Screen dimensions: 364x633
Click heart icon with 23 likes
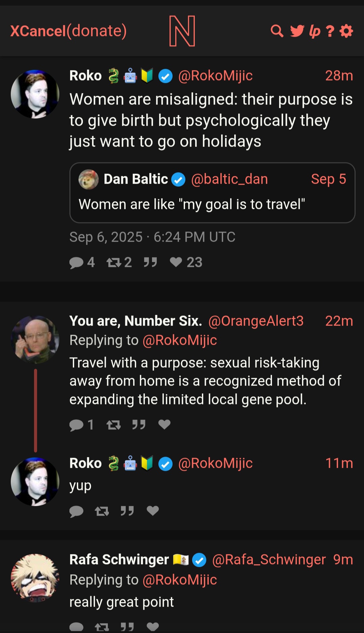pos(176,262)
